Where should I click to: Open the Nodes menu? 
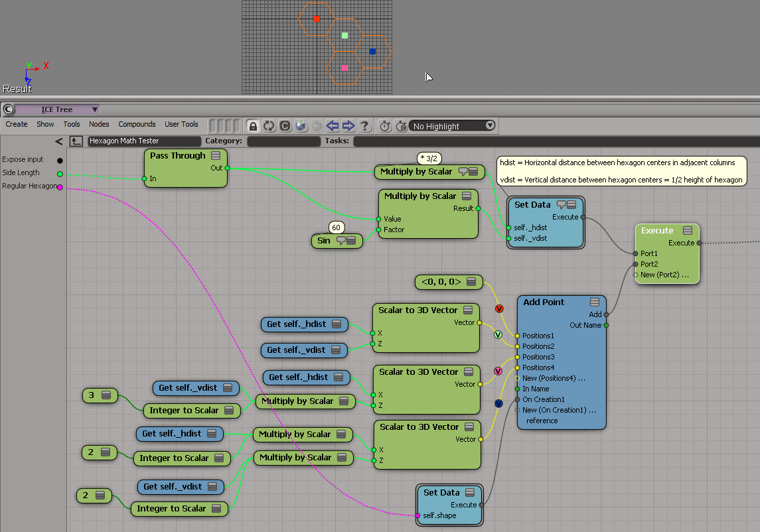pos(99,124)
